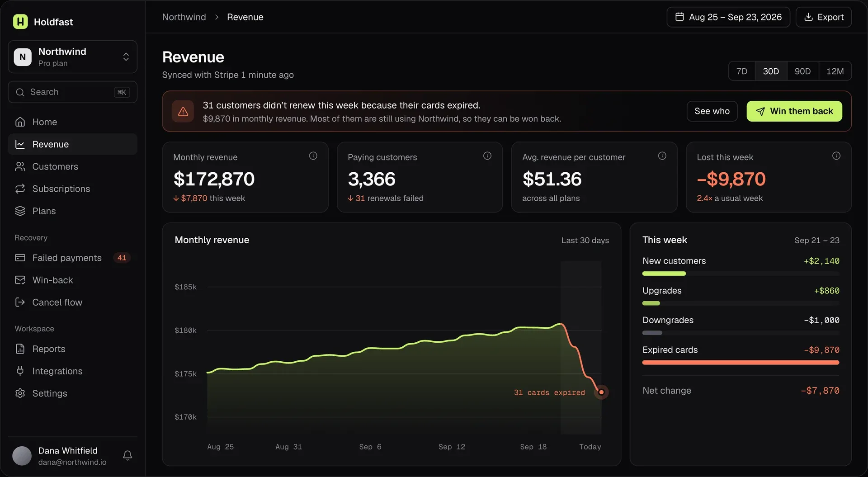The width and height of the screenshot is (868, 477).
Task: Open Win-back section
Action: (x=73, y=280)
